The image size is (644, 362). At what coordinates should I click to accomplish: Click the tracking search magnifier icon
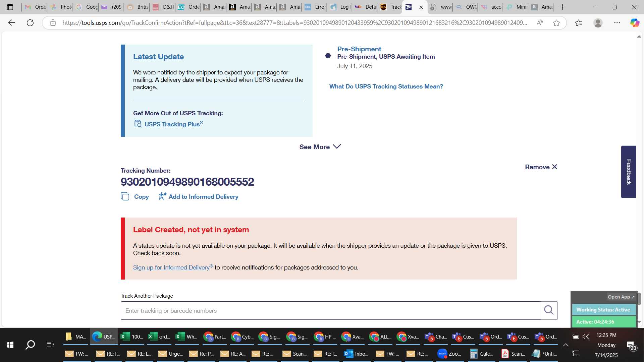(549, 310)
